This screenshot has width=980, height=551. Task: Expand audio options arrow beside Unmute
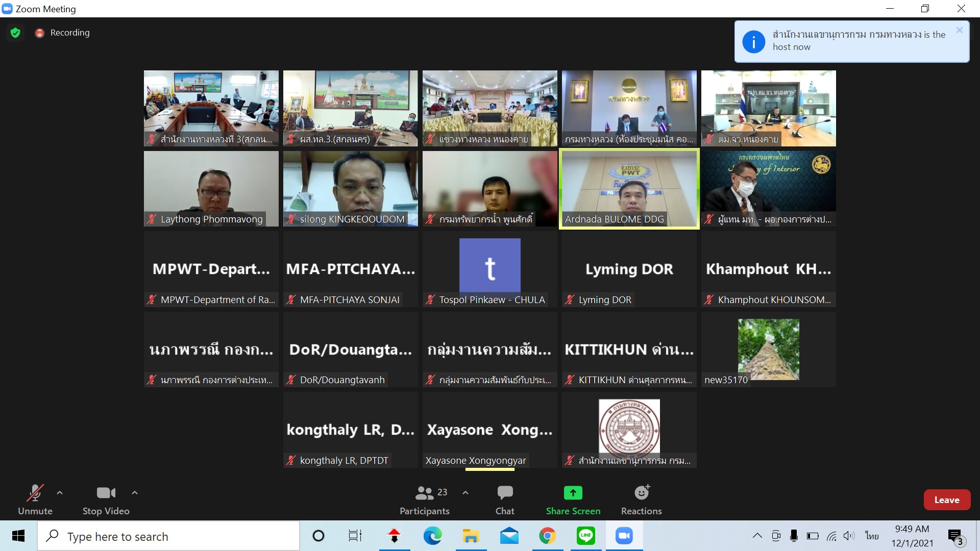[x=60, y=493]
